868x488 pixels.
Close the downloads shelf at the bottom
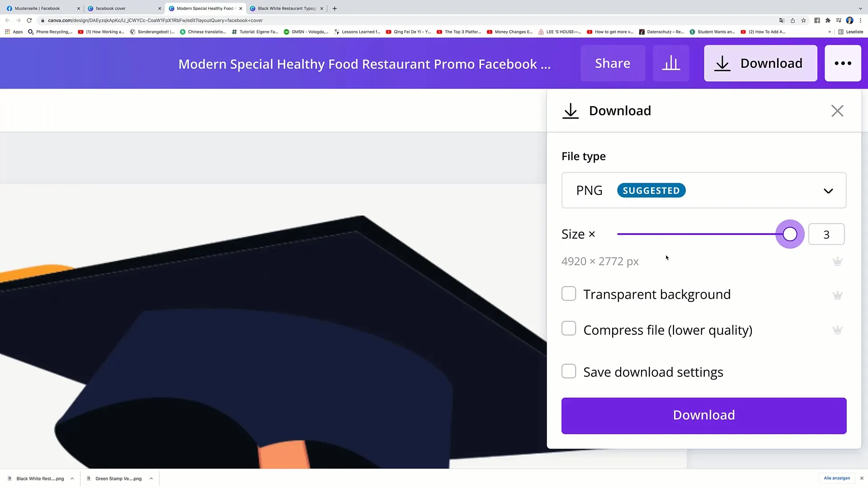click(x=862, y=478)
